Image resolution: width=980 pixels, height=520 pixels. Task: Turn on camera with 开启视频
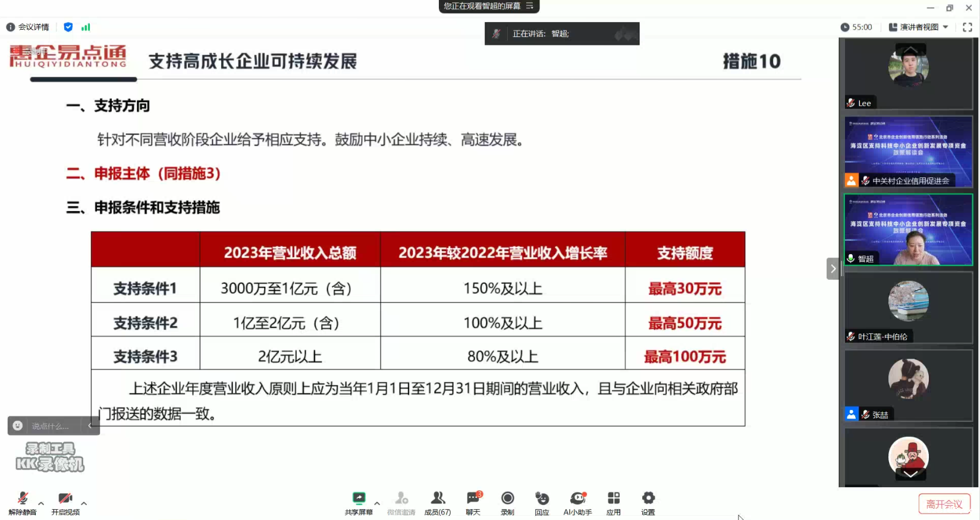(65, 502)
